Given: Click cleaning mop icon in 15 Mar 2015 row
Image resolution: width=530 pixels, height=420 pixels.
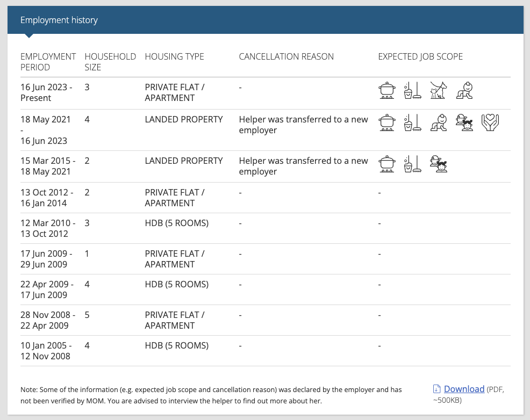Looking at the screenshot, I should pyautogui.click(x=412, y=164).
